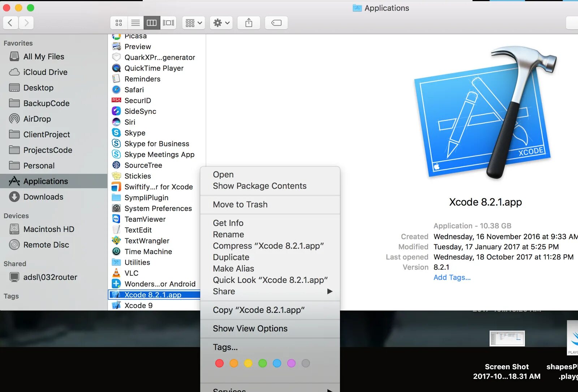This screenshot has width=578, height=392.
Task: Switch to list view in toolbar
Action: [x=135, y=23]
